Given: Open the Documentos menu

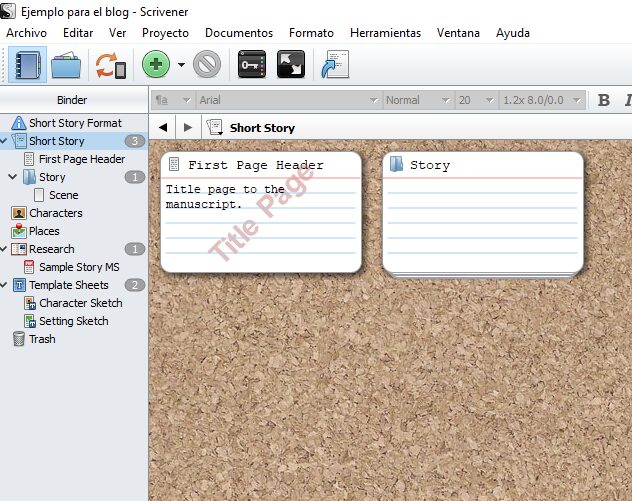Looking at the screenshot, I should pos(239,33).
